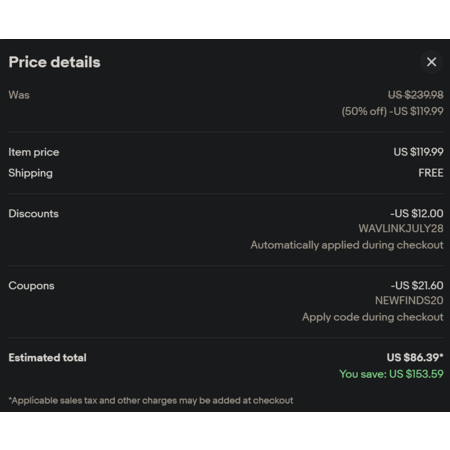
Task: Click the (50% off) discount text
Action: 364,111
